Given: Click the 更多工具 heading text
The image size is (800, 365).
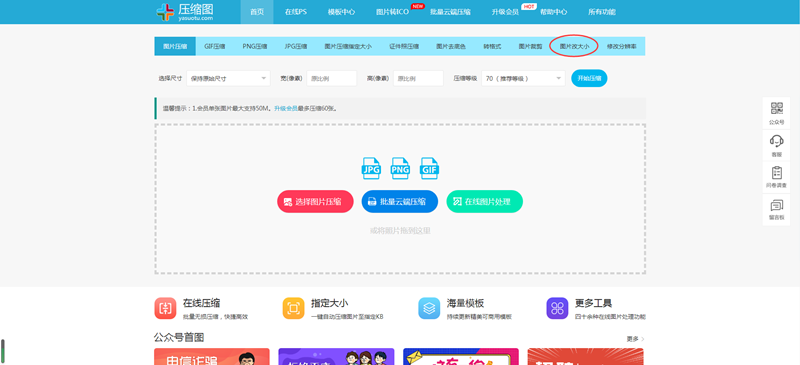Looking at the screenshot, I should (593, 303).
